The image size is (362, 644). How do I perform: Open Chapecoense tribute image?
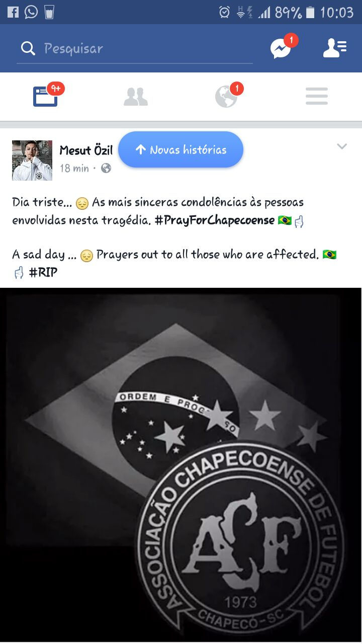(181, 465)
